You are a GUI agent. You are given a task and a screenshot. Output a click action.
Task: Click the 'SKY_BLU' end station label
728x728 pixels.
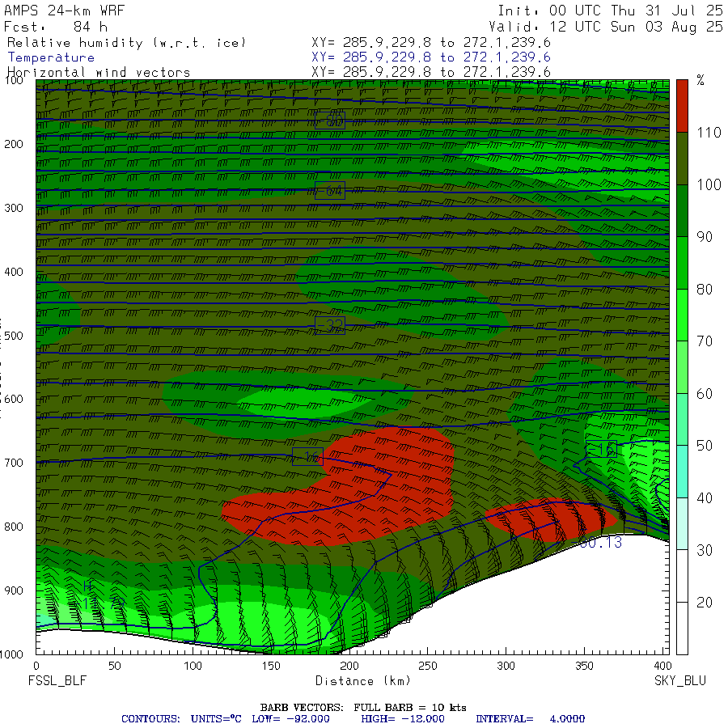(680, 680)
